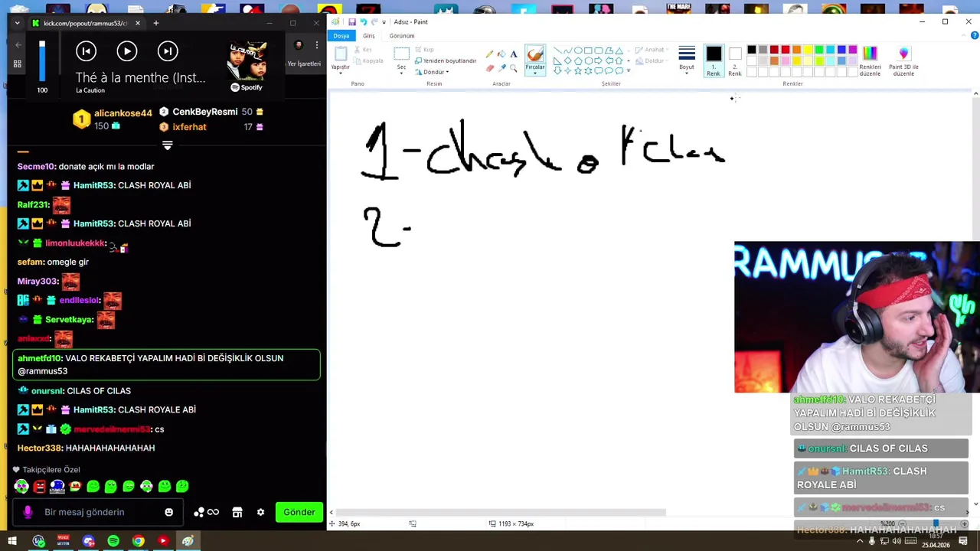Click Yeniden boyutlandır resize button

coord(446,60)
